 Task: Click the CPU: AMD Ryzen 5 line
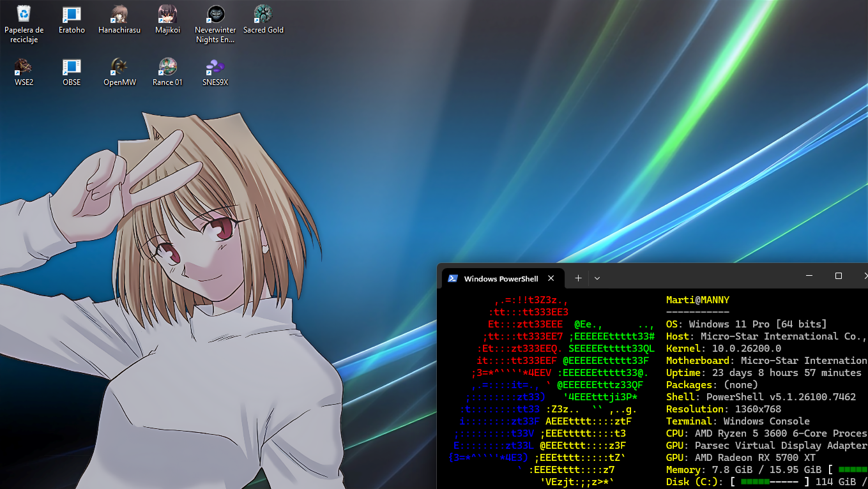pos(766,433)
